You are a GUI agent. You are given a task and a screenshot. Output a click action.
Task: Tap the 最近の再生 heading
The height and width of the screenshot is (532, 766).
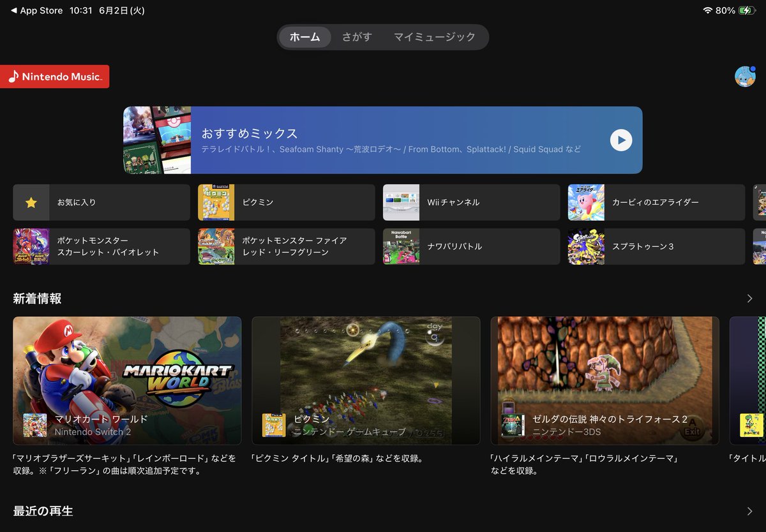43,511
